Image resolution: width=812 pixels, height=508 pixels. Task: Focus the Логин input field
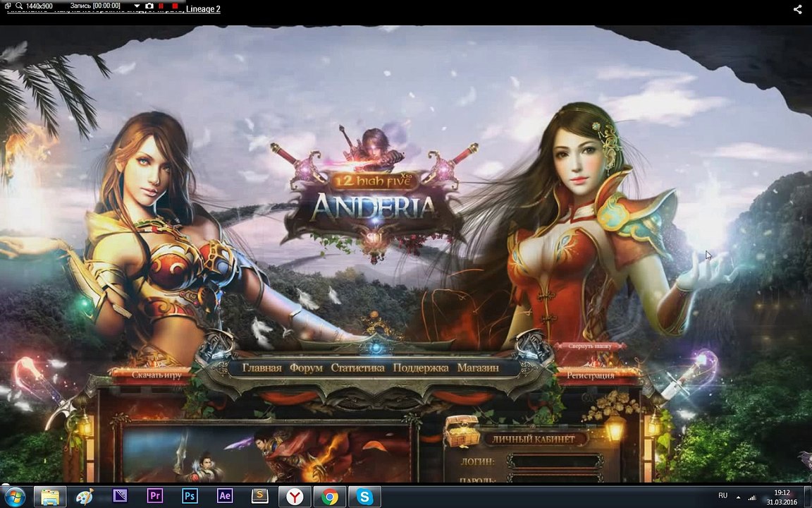click(555, 461)
